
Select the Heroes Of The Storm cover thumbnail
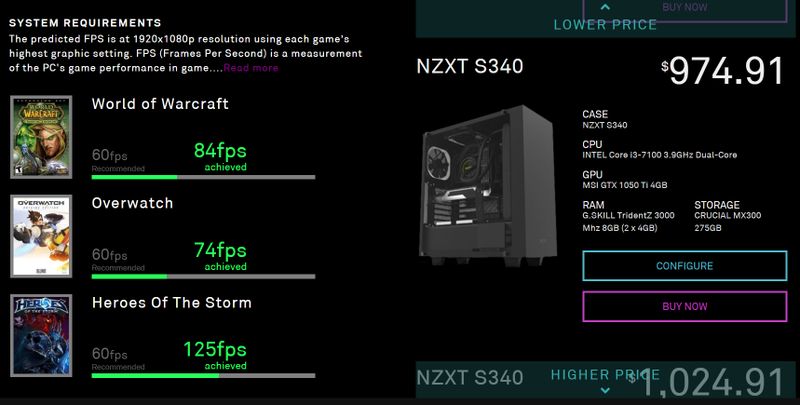click(41, 336)
